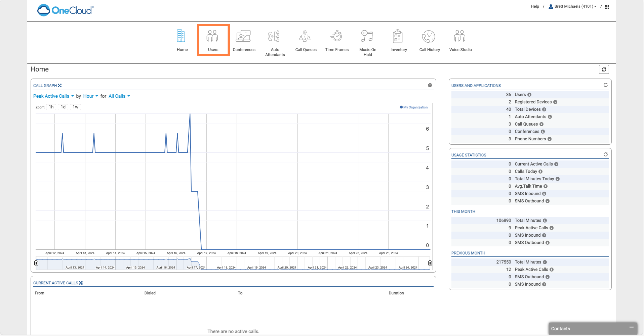Click the graph navigator mini timeline

[x=233, y=263]
